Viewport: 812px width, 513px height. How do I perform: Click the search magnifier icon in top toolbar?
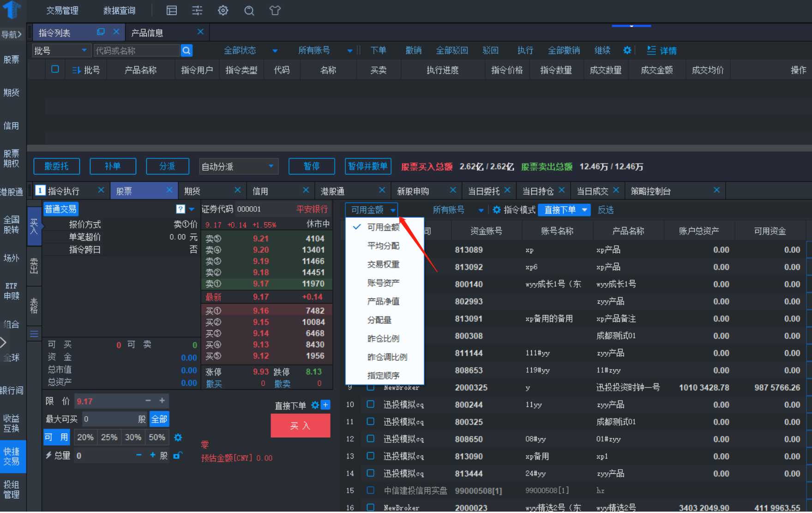249,11
